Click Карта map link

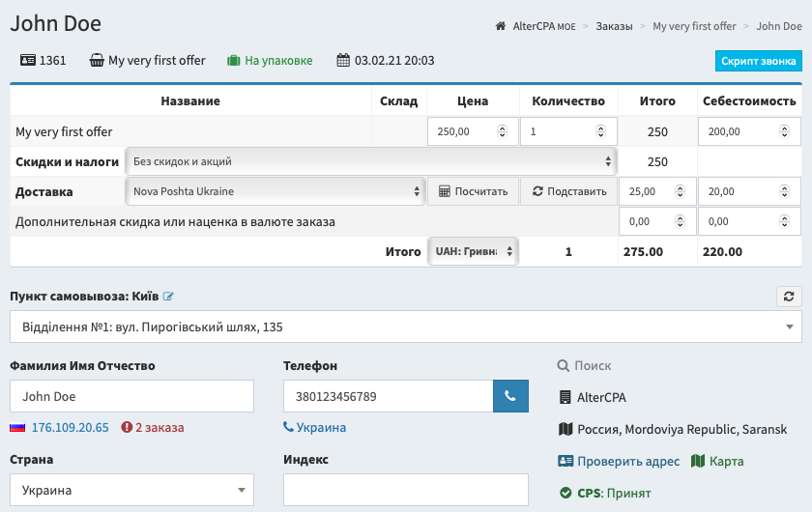tap(727, 461)
